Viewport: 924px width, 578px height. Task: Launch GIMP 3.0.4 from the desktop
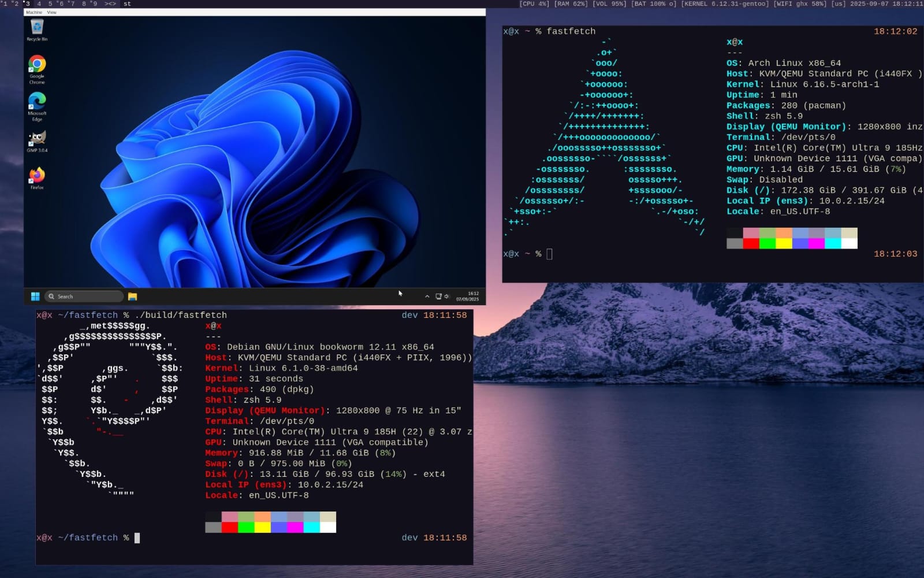coord(37,139)
